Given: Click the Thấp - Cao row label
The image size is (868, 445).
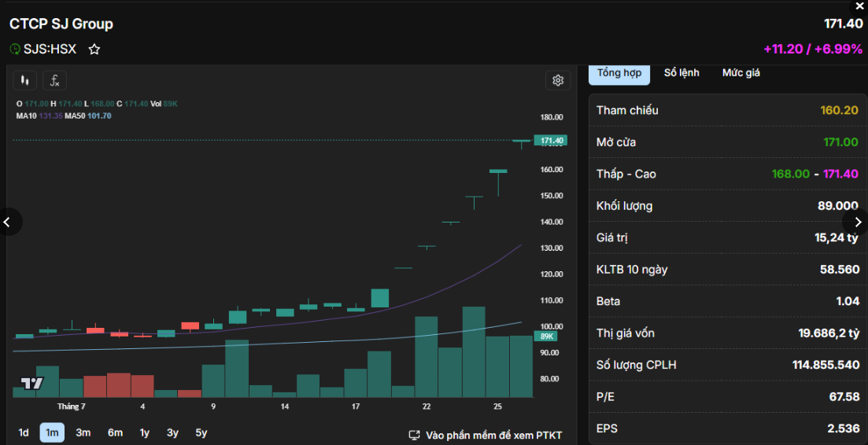Looking at the screenshot, I should tap(626, 174).
